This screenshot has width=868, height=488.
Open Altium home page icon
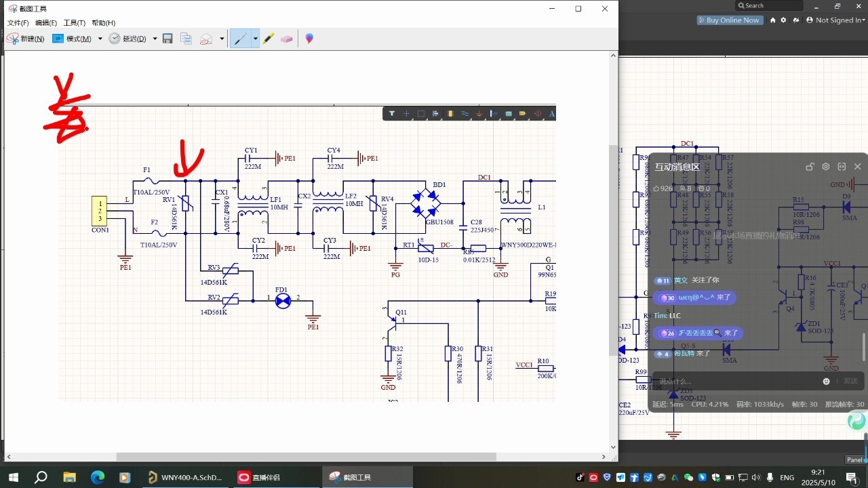[772, 20]
